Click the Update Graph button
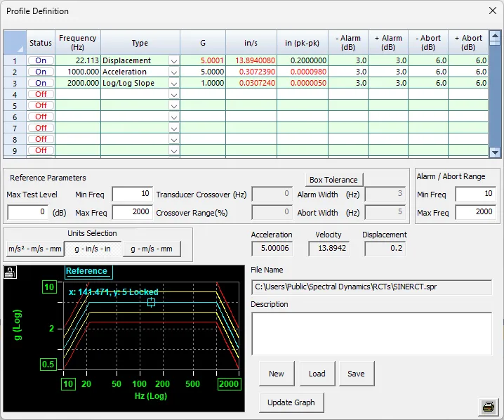This screenshot has width=504, height=420. (291, 402)
